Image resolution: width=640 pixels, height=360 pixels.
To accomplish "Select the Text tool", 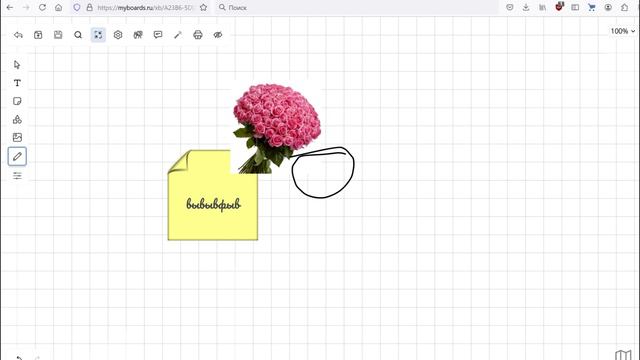I will 17,83.
